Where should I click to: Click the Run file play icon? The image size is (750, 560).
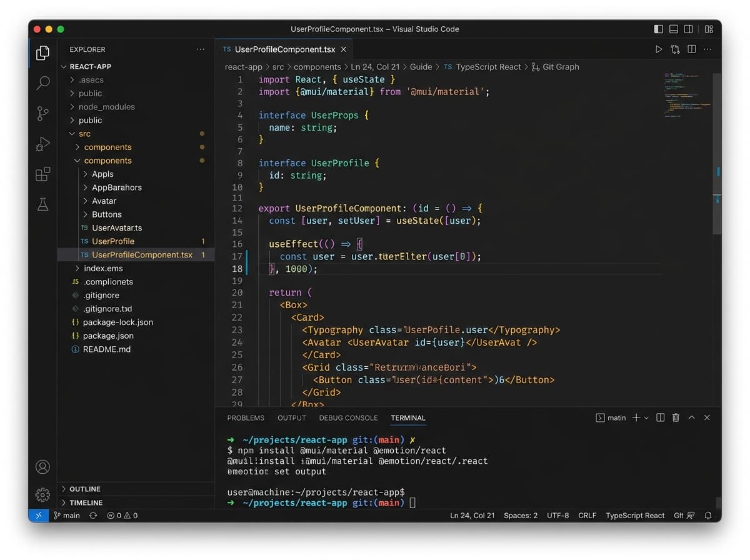coord(659,49)
